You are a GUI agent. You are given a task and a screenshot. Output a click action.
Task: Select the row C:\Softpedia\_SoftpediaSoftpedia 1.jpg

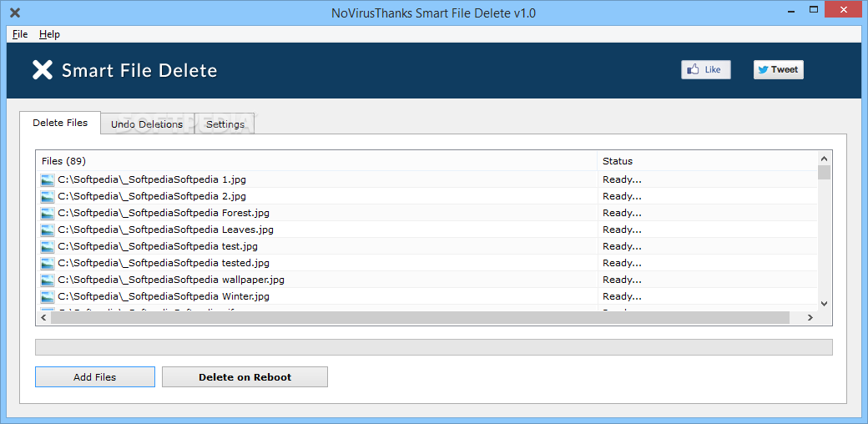coord(426,180)
